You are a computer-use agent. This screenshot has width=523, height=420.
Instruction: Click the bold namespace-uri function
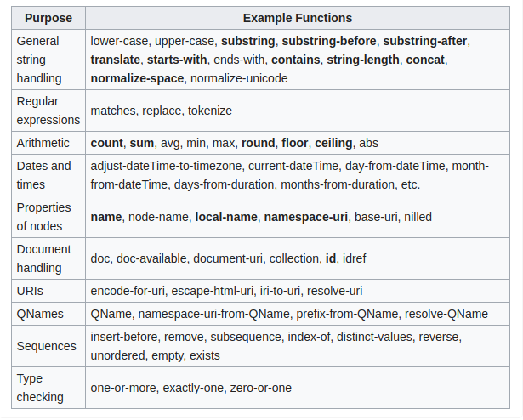[306, 217]
